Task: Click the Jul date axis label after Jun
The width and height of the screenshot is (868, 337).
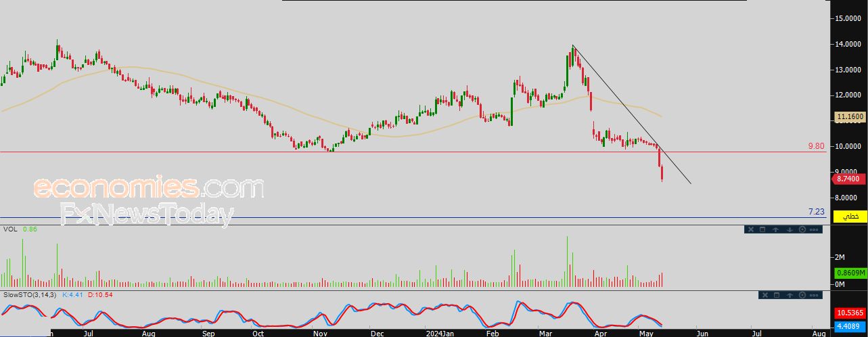Action: click(757, 334)
